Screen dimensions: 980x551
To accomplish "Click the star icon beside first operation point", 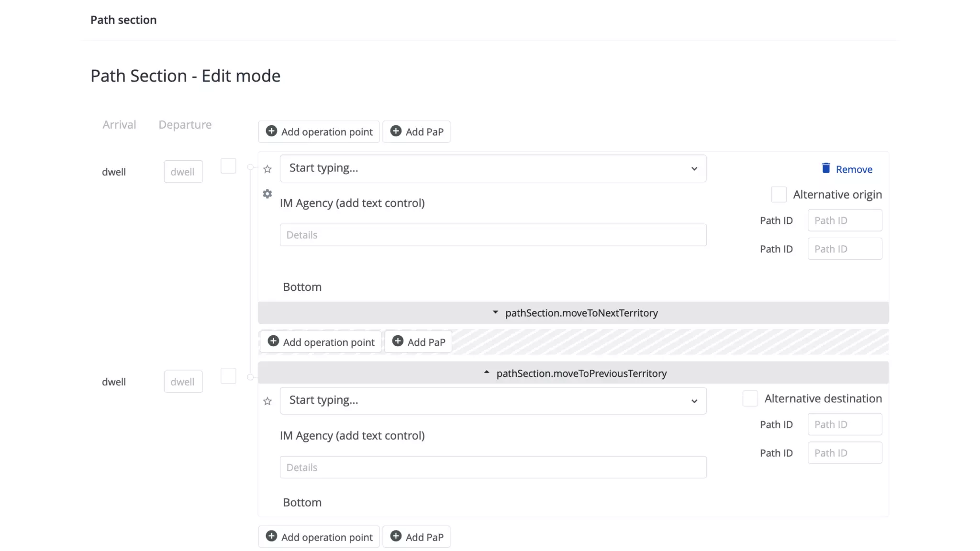I will coord(267,169).
